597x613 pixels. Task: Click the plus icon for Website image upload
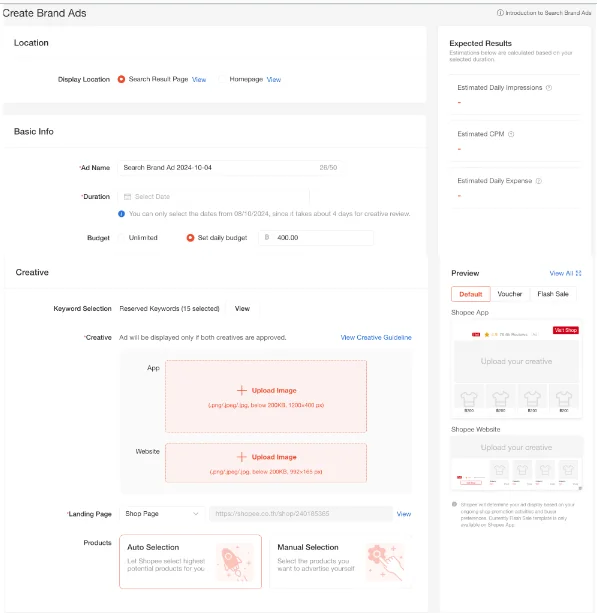[242, 457]
